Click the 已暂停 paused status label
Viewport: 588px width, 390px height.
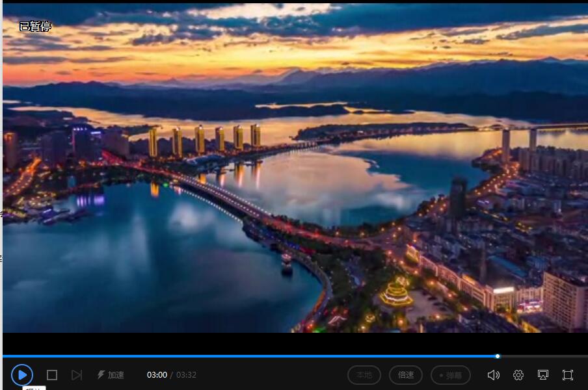[35, 27]
